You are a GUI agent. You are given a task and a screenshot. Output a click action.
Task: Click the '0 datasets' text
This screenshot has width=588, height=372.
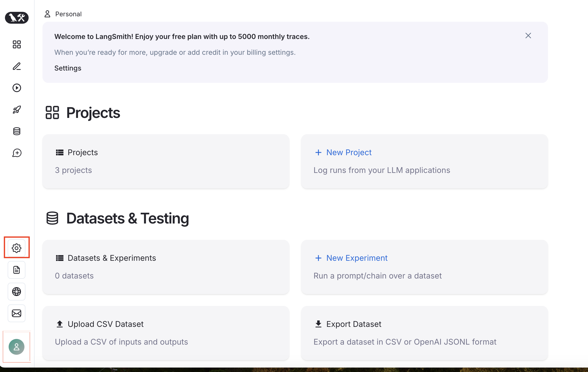(x=74, y=276)
